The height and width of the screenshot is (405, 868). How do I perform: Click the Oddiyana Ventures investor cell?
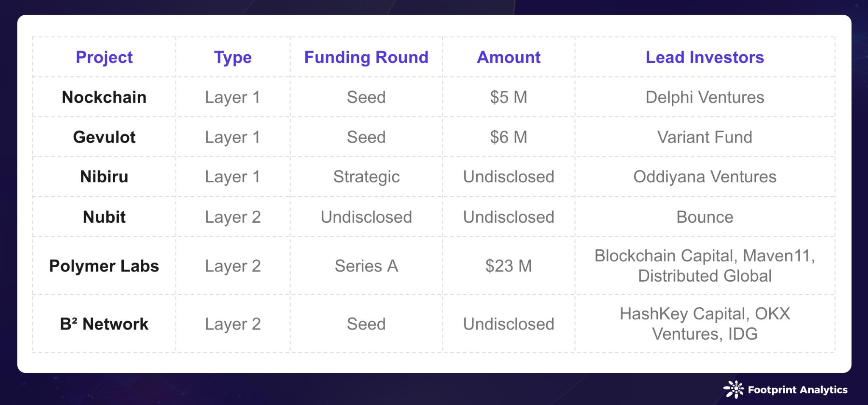click(705, 176)
